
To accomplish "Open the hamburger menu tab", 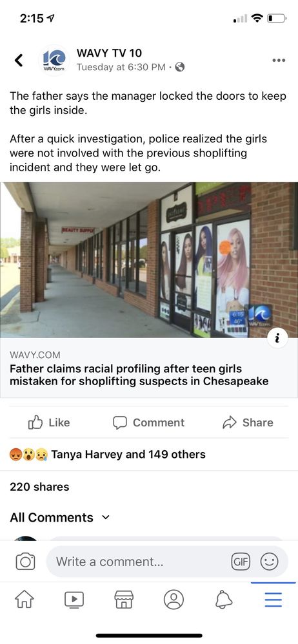I will [x=273, y=600].
